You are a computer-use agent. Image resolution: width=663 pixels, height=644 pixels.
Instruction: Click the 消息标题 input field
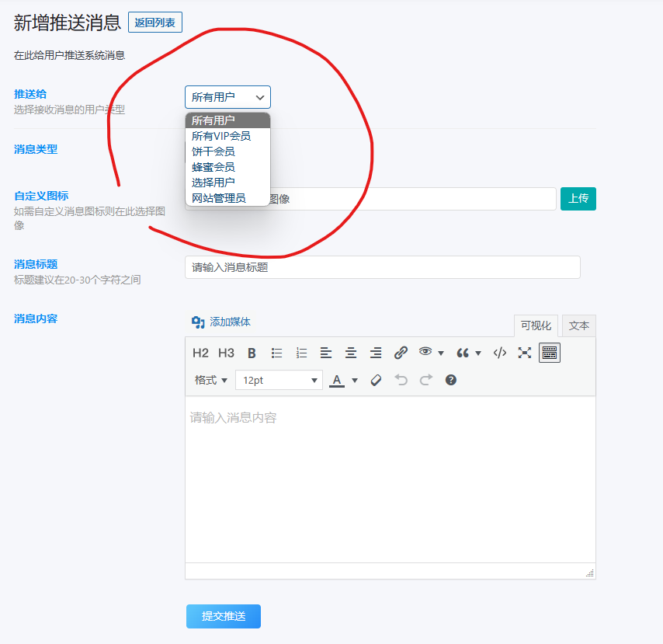click(382, 267)
